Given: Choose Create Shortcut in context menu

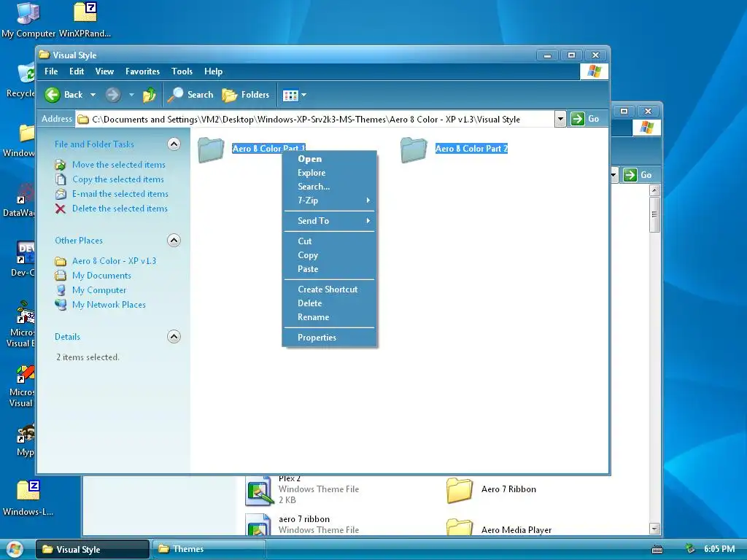Looking at the screenshot, I should 329,289.
